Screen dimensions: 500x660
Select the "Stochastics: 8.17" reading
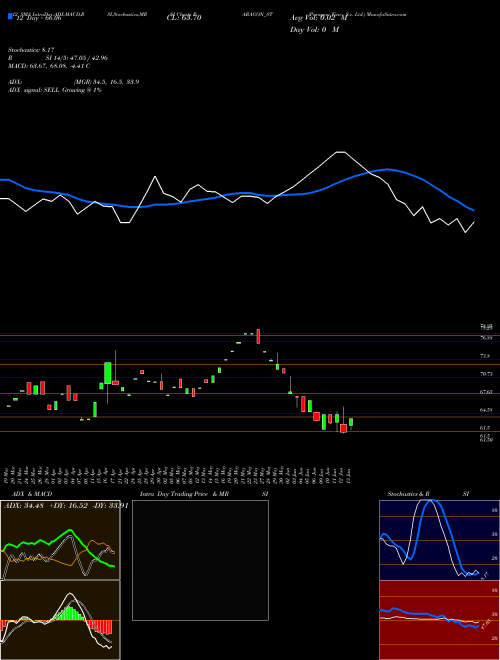[x=31, y=50]
